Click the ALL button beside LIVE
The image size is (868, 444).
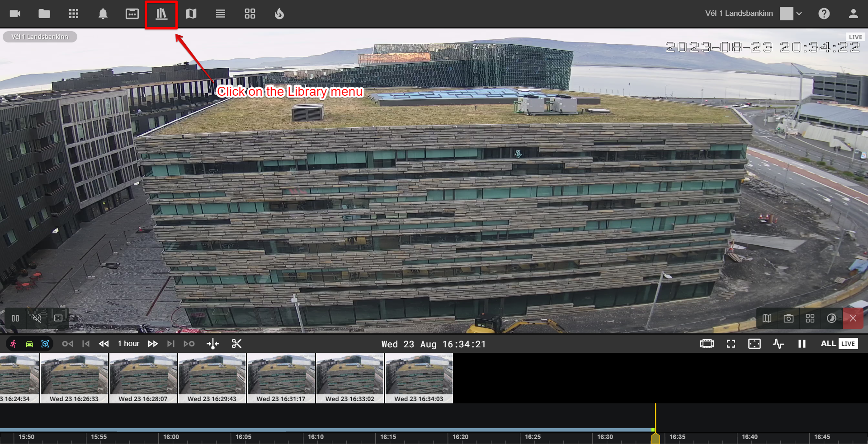tap(828, 344)
